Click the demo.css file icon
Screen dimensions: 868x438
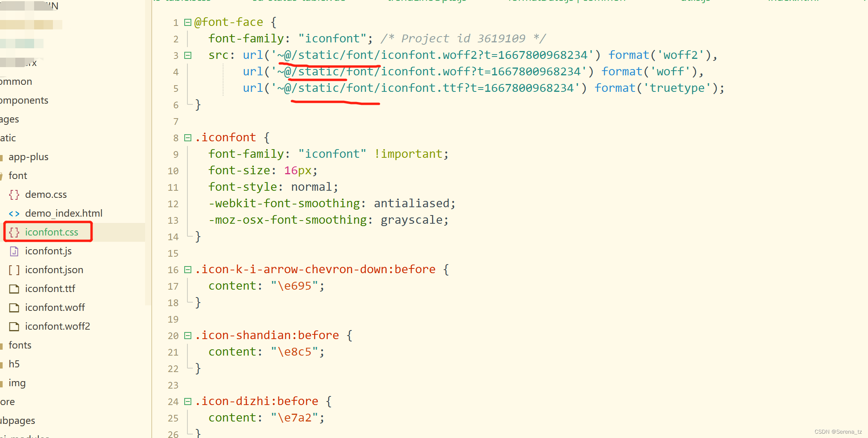(16, 194)
